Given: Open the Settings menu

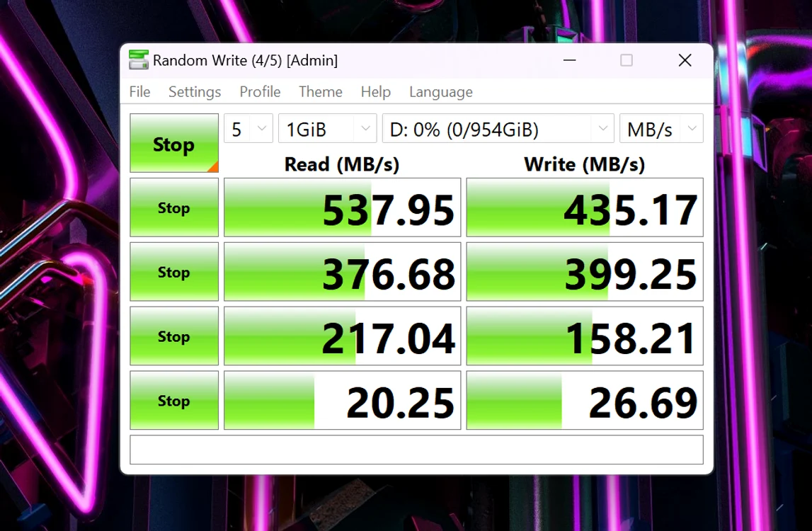Looking at the screenshot, I should pyautogui.click(x=195, y=92).
